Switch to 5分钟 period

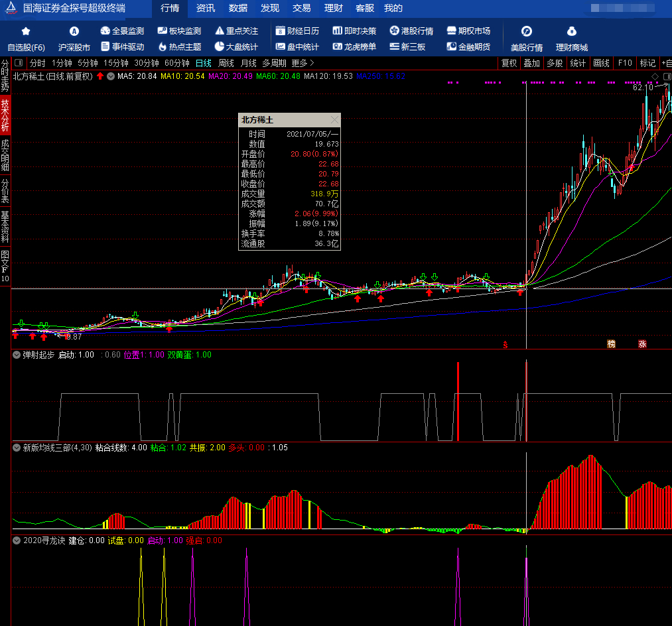pos(88,63)
